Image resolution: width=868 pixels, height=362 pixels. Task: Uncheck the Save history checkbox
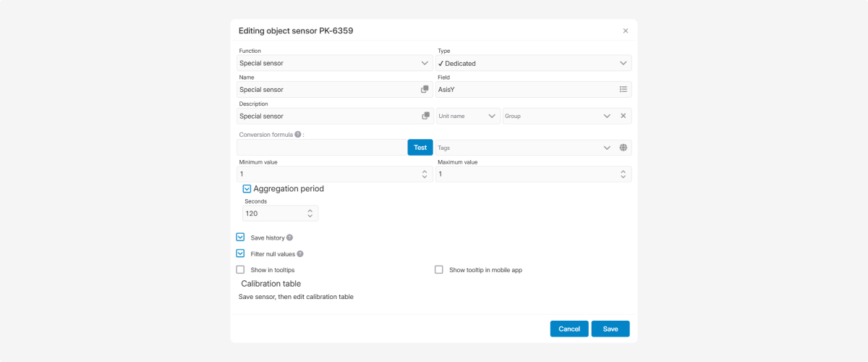pyautogui.click(x=240, y=237)
